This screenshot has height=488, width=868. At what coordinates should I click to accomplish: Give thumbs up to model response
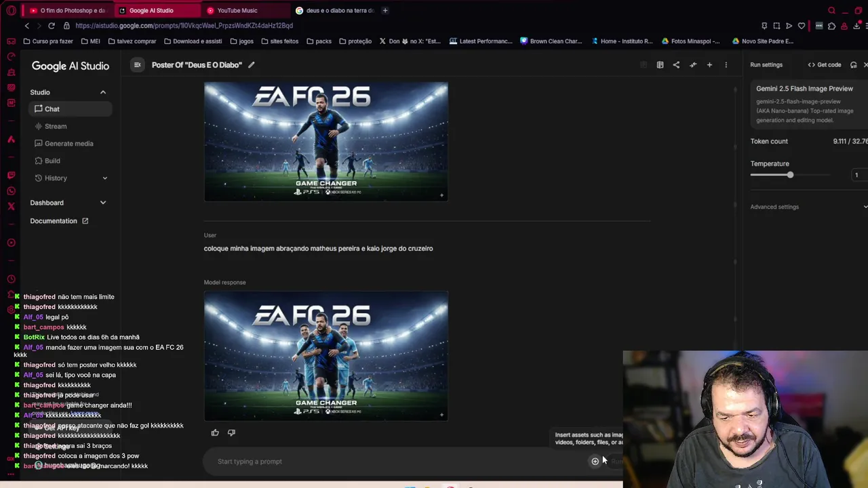coord(215,432)
